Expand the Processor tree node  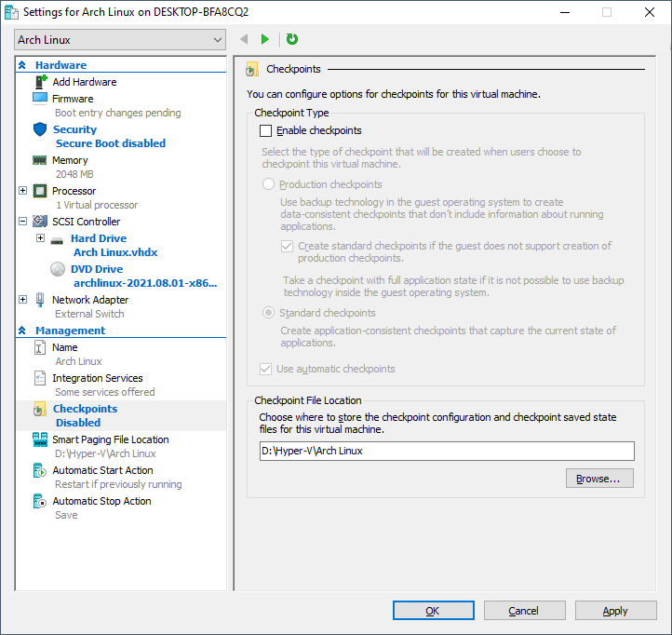tap(22, 191)
